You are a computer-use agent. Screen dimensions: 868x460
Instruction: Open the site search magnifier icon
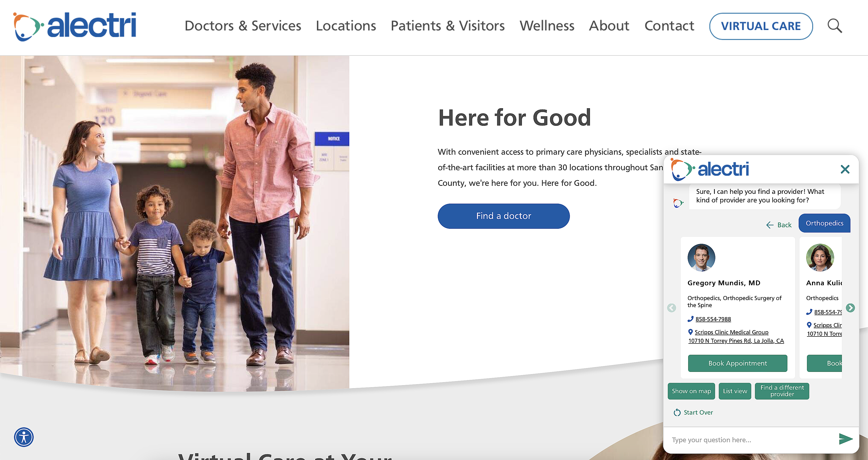835,26
